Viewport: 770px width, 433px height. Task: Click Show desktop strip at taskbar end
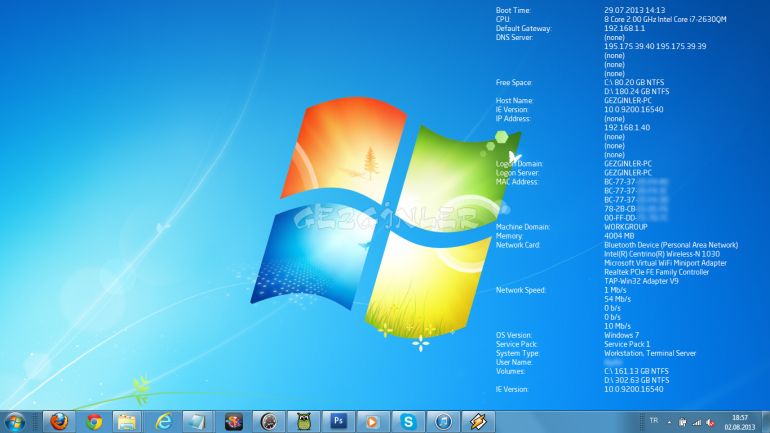click(x=766, y=422)
